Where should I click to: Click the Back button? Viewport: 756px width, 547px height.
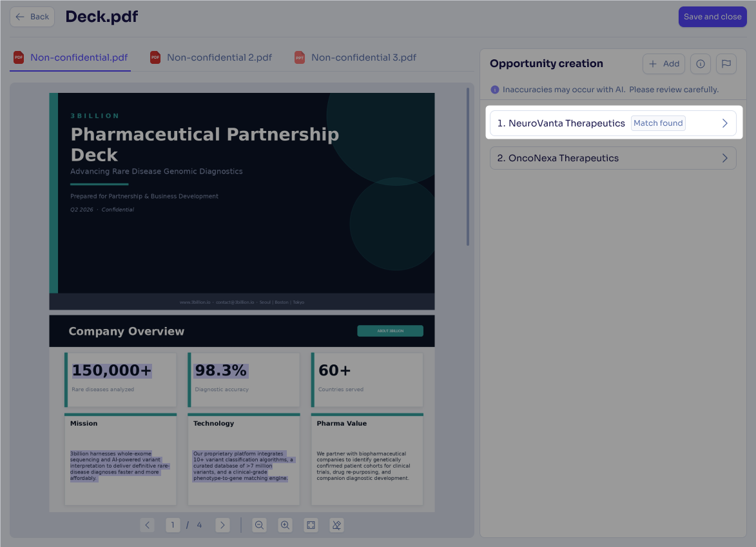click(x=32, y=17)
